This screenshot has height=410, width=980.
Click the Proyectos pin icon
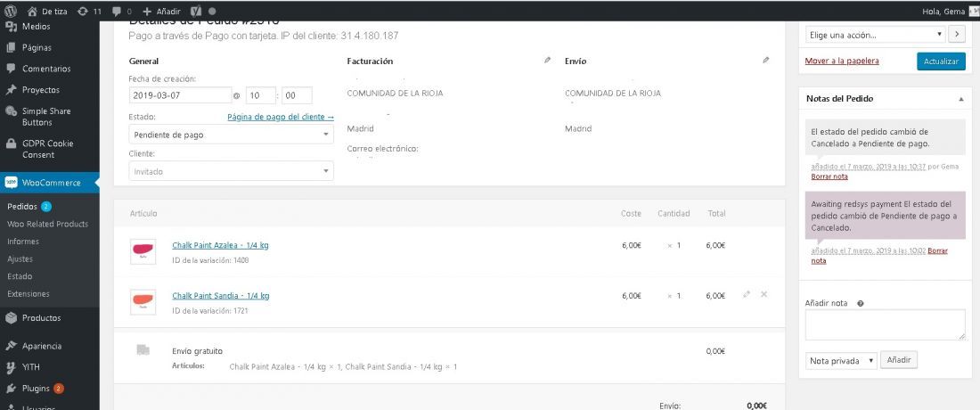click(12, 90)
